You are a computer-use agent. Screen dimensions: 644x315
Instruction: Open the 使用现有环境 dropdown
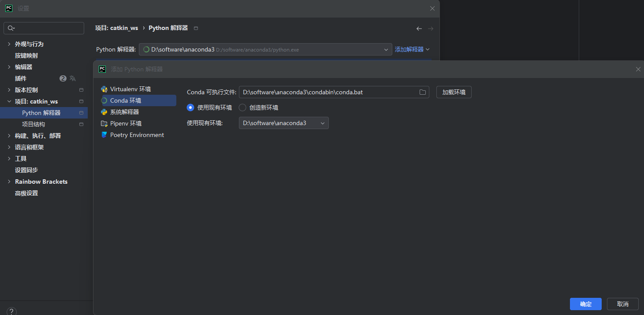(283, 123)
